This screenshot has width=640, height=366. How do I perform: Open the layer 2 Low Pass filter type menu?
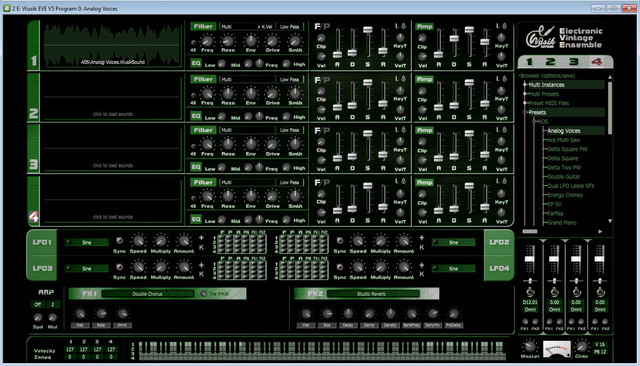(289, 80)
